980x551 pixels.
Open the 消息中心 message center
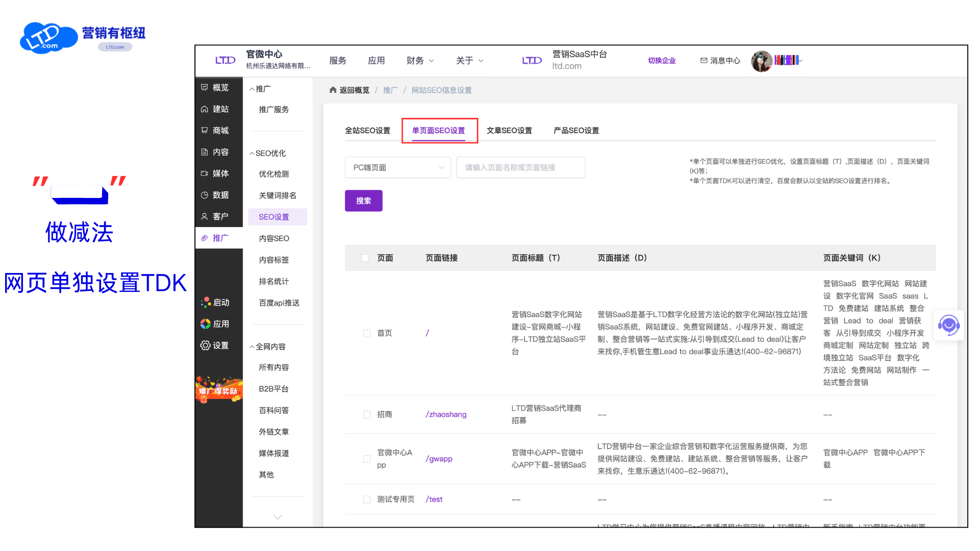720,60
